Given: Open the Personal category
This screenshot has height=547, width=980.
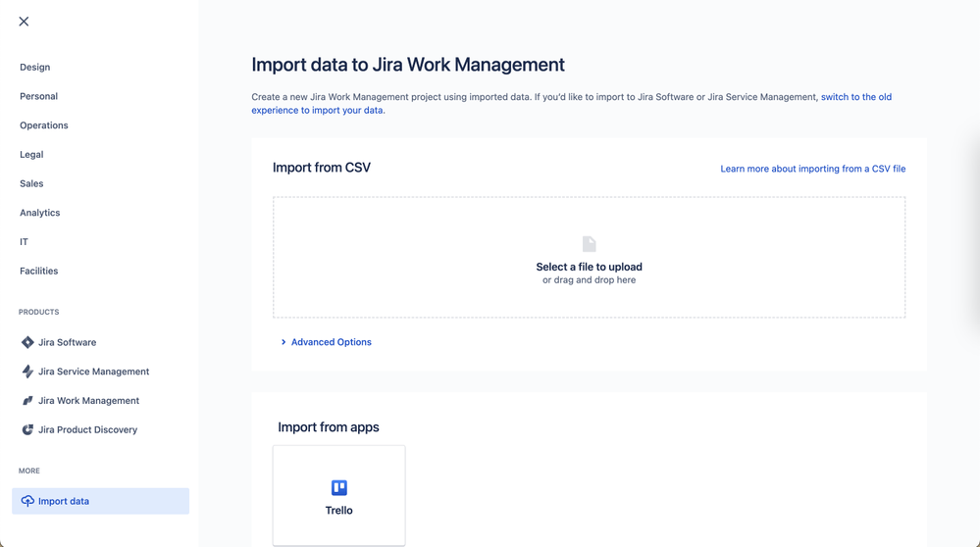Looking at the screenshot, I should (x=39, y=96).
